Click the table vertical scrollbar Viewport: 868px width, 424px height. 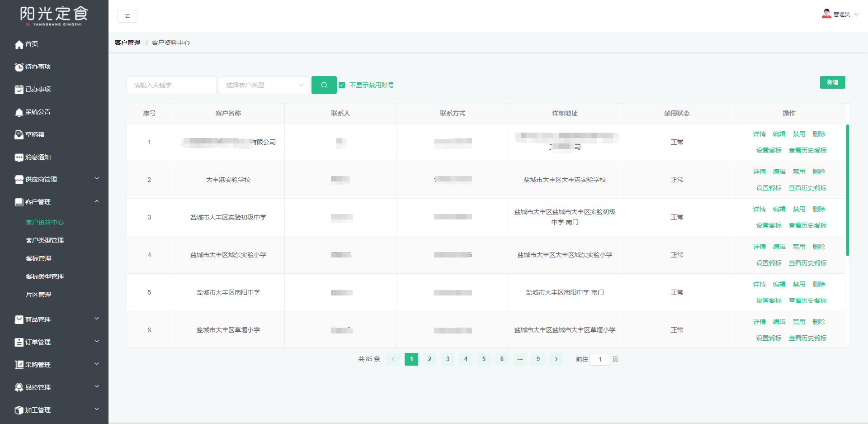847,190
